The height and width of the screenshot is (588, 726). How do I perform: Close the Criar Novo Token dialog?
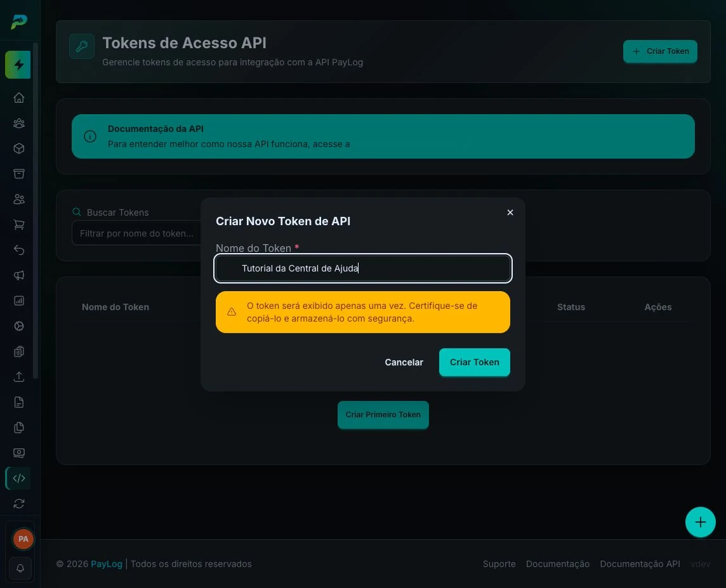[x=510, y=212]
